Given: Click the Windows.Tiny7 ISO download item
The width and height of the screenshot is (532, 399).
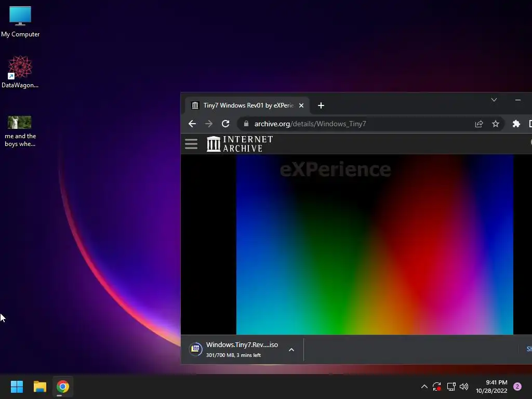Looking at the screenshot, I should (x=243, y=350).
